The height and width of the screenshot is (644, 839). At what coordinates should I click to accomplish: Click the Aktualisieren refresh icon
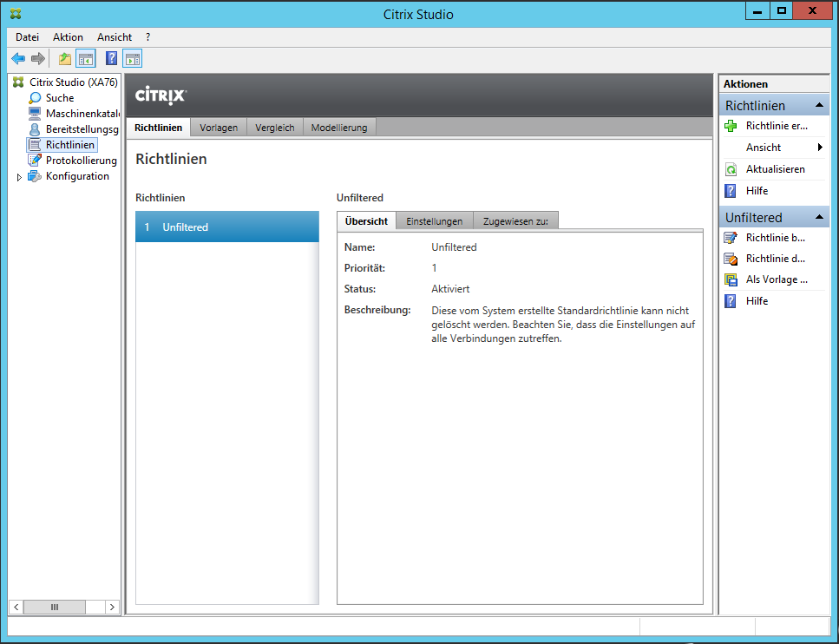(x=731, y=169)
